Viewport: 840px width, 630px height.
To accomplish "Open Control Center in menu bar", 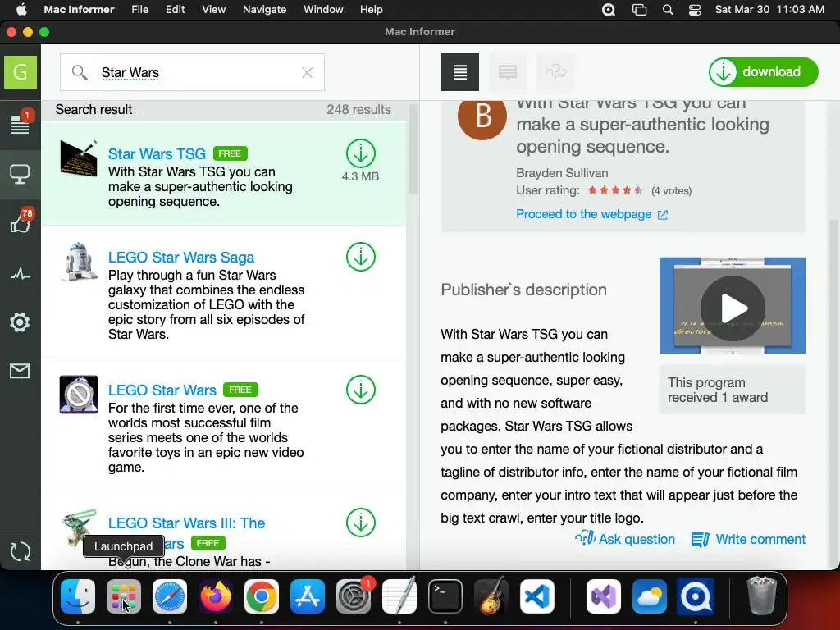I will (695, 10).
